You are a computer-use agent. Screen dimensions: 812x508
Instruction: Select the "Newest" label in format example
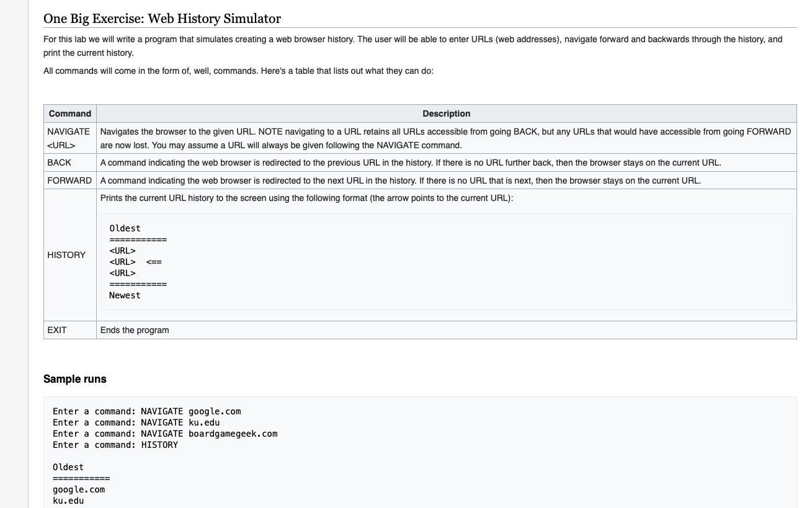point(125,295)
